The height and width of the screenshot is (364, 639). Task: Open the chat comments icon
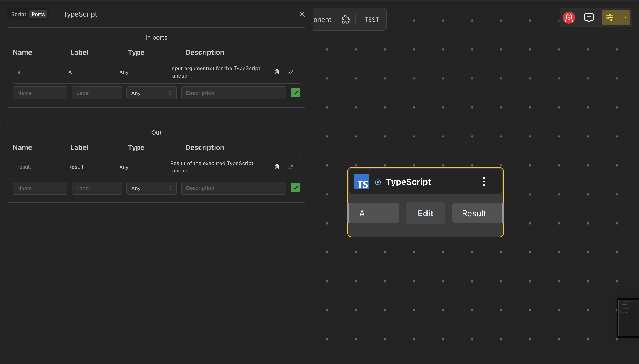pyautogui.click(x=589, y=18)
